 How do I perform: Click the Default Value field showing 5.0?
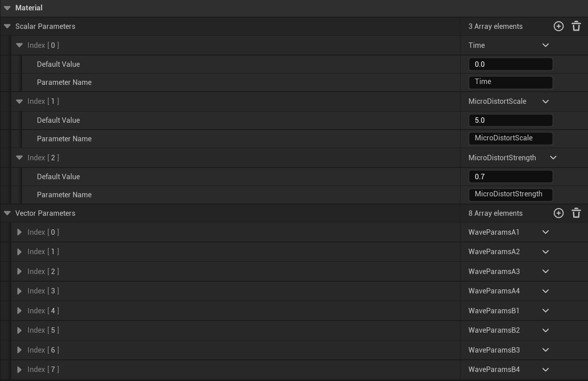click(x=510, y=121)
